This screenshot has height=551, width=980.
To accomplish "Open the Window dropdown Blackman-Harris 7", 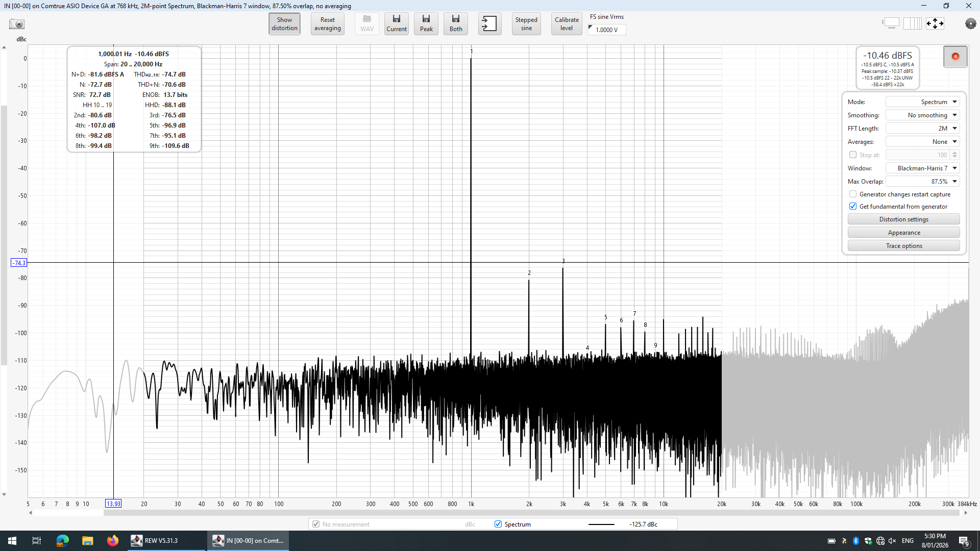I will [x=922, y=168].
